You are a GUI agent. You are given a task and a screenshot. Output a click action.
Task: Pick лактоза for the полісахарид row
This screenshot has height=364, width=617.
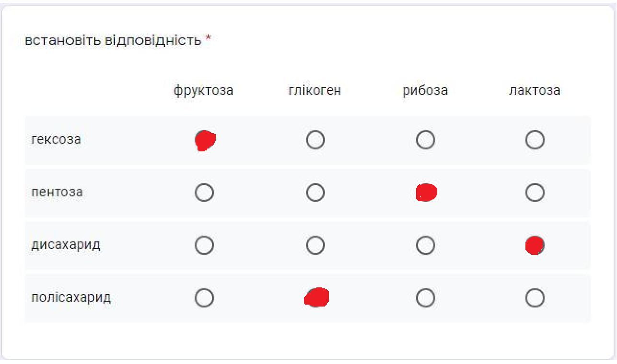535,298
